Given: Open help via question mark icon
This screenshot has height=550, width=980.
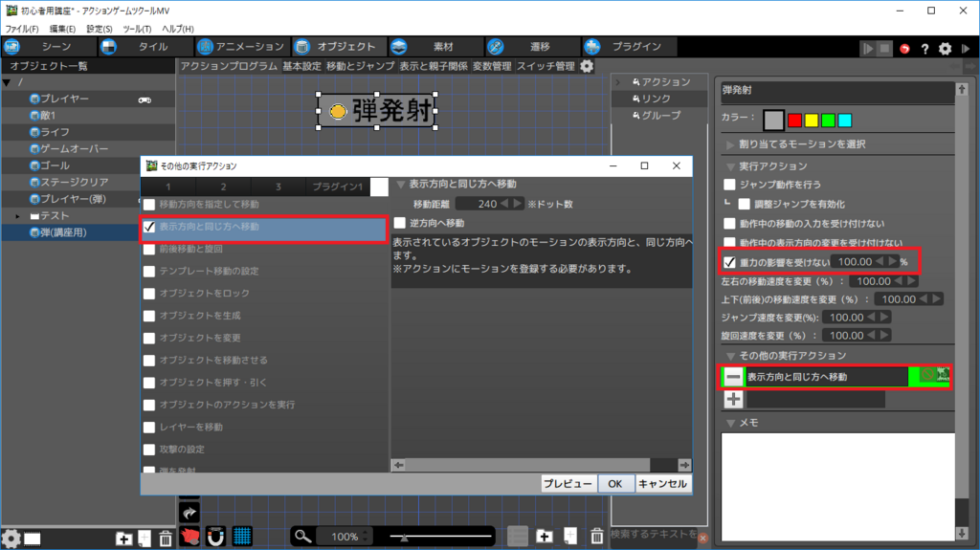Looking at the screenshot, I should point(925,49).
